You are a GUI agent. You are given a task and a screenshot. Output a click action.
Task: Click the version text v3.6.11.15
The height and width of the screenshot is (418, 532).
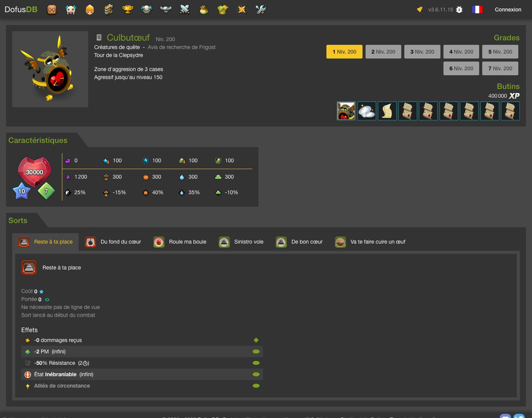coord(440,9)
